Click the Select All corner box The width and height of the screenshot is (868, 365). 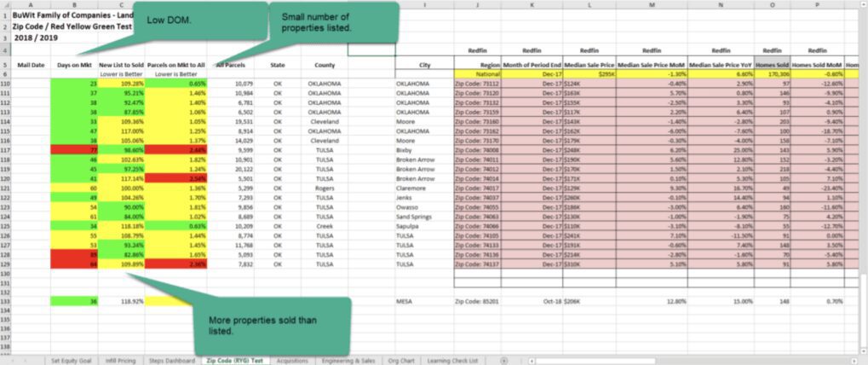(x=5, y=4)
